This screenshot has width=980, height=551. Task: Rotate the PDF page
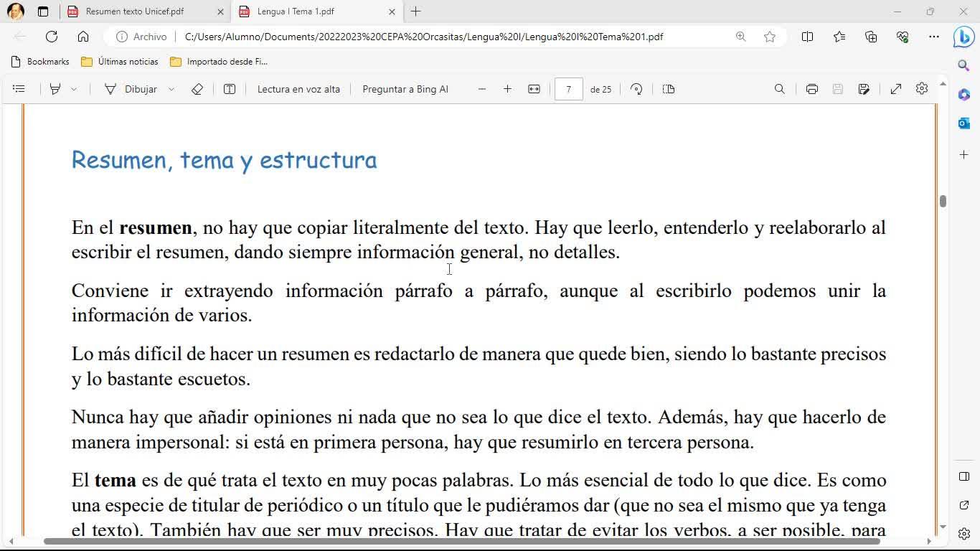(636, 89)
